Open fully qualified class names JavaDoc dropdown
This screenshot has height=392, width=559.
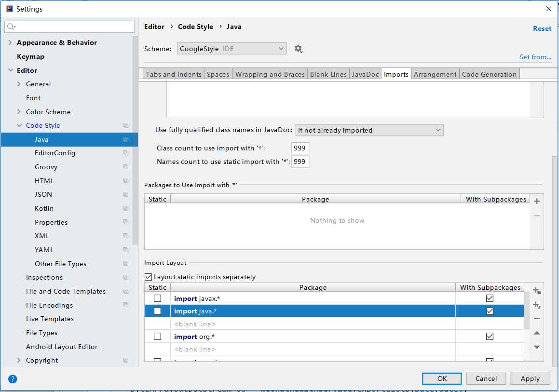[369, 131]
